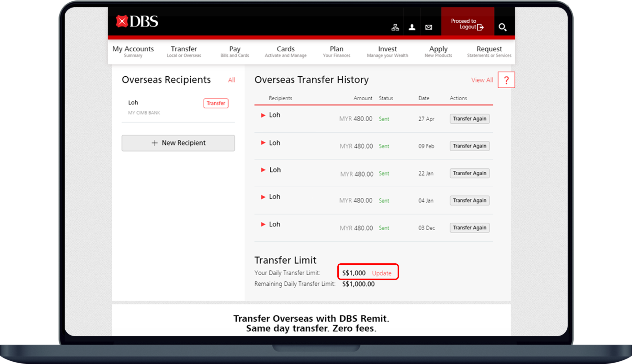
Task: Expand the 03 Dec Loh transfer row
Action: pos(263,224)
